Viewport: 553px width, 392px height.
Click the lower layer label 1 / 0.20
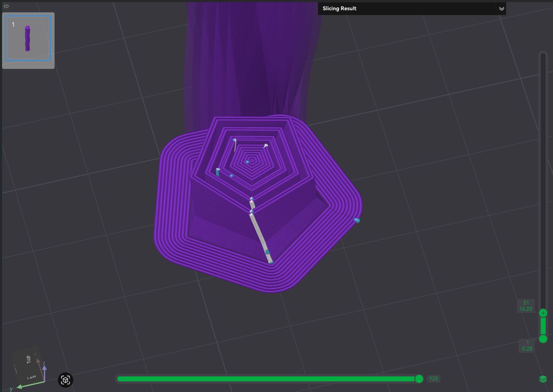[527, 346]
